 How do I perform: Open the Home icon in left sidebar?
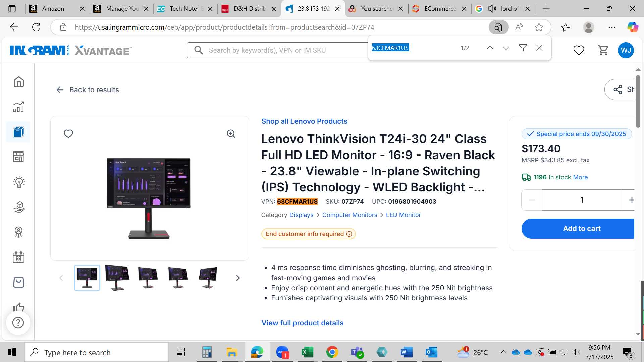click(19, 82)
